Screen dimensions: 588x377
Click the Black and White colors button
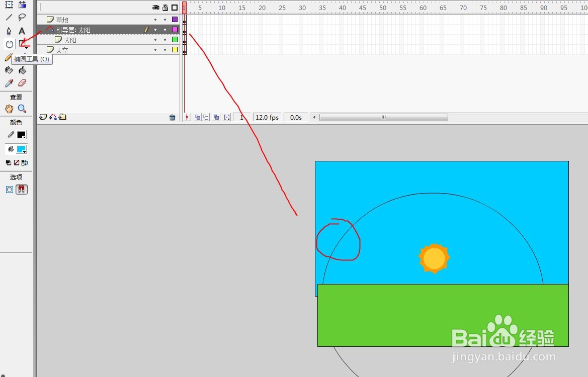tap(8, 162)
